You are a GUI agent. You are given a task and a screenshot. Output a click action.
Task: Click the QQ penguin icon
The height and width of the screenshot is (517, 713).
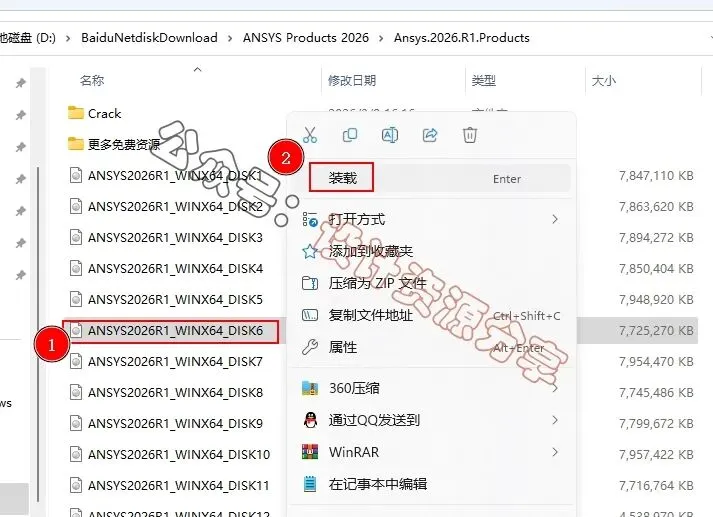tap(310, 420)
